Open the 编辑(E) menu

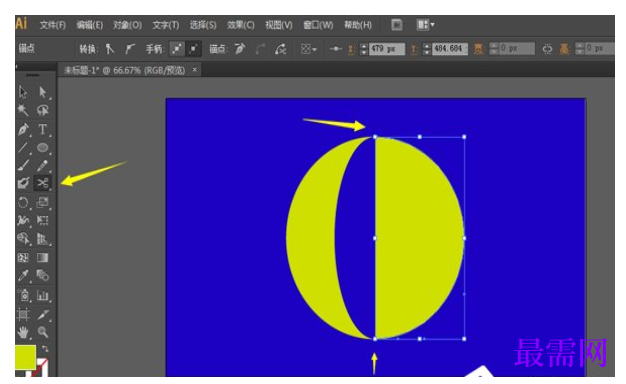(90, 25)
